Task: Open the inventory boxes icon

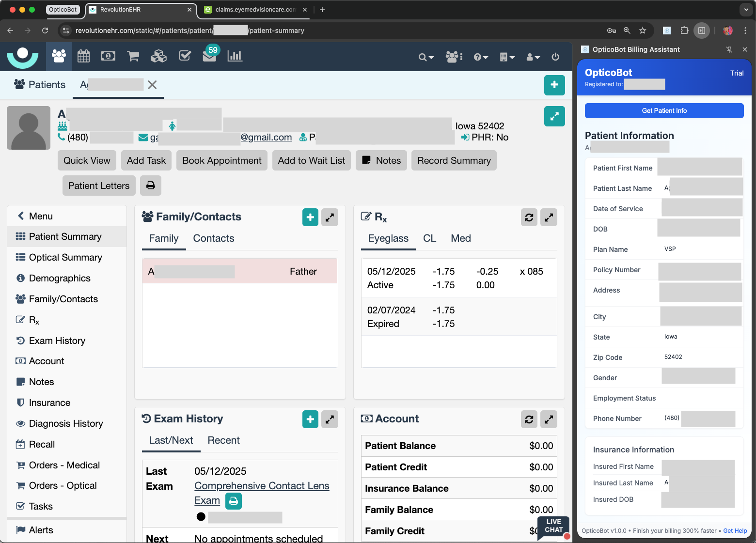Action: click(x=158, y=56)
